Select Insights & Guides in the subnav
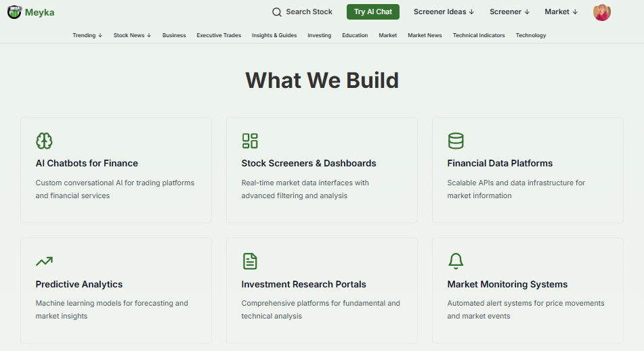Image resolution: width=644 pixels, height=351 pixels. [x=274, y=35]
